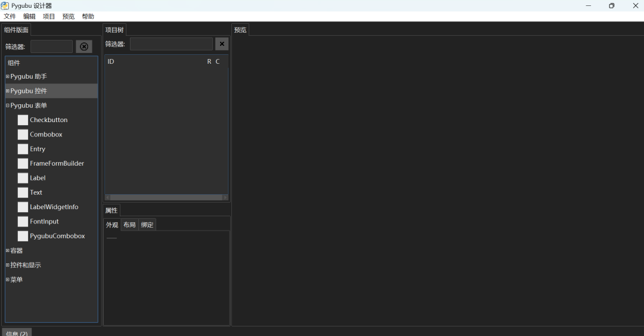Switch to the 布局 tab

129,225
